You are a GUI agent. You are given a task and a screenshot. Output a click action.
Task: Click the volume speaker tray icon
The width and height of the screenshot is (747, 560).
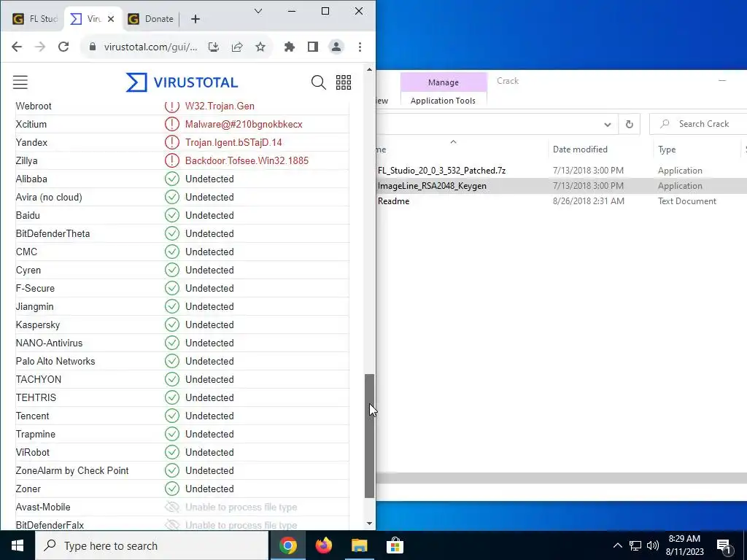tap(653, 545)
